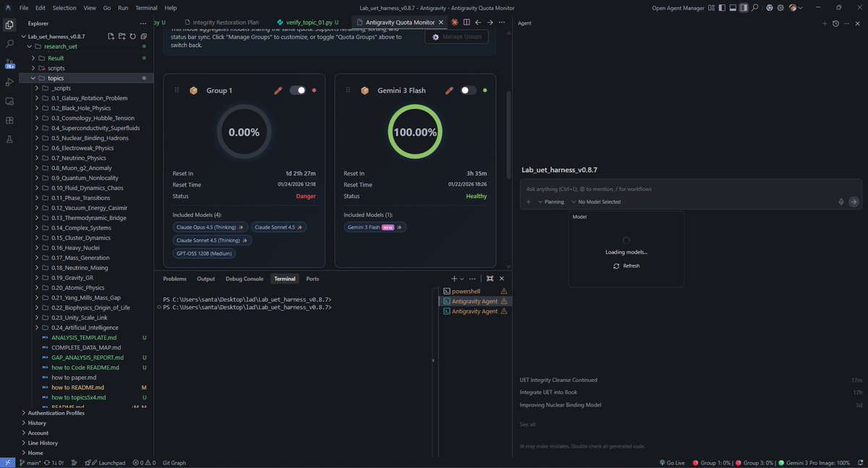Viewport: 868px width, 468px height.
Task: Toggle the agent side panel layout button
Action: [x=742, y=8]
